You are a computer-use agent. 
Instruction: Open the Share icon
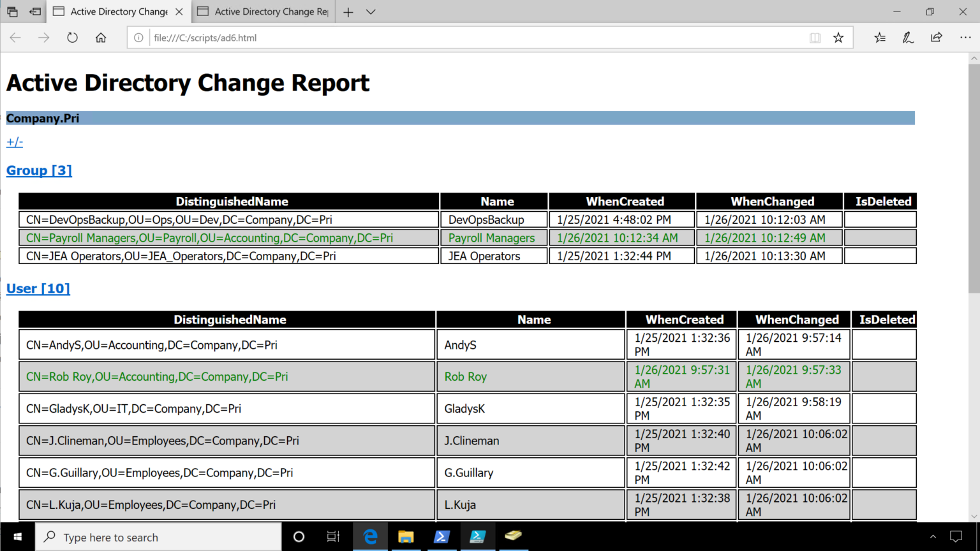[x=936, y=38]
